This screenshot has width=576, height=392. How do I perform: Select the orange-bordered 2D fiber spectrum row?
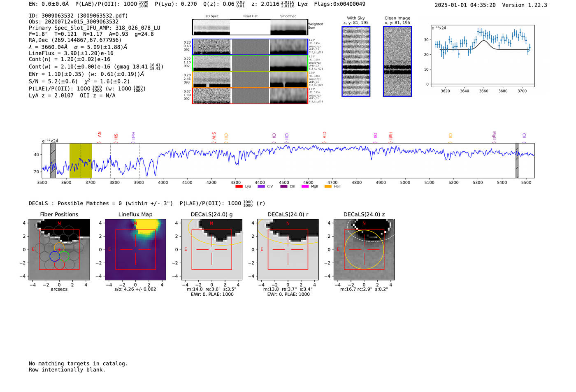click(250, 79)
